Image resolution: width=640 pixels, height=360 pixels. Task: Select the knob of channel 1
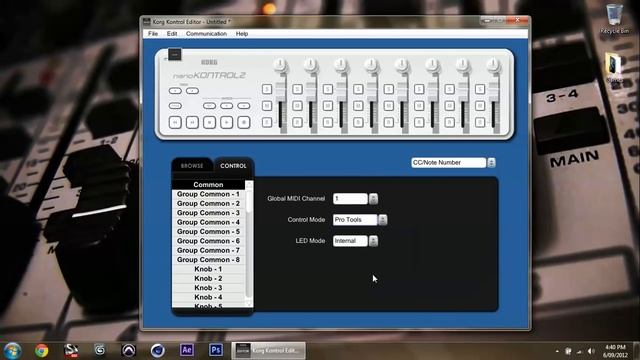point(280,64)
